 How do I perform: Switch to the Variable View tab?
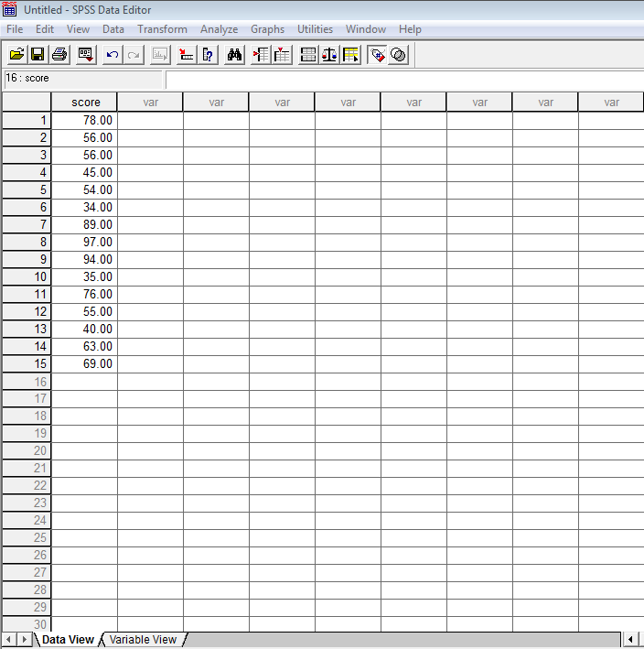tap(143, 640)
